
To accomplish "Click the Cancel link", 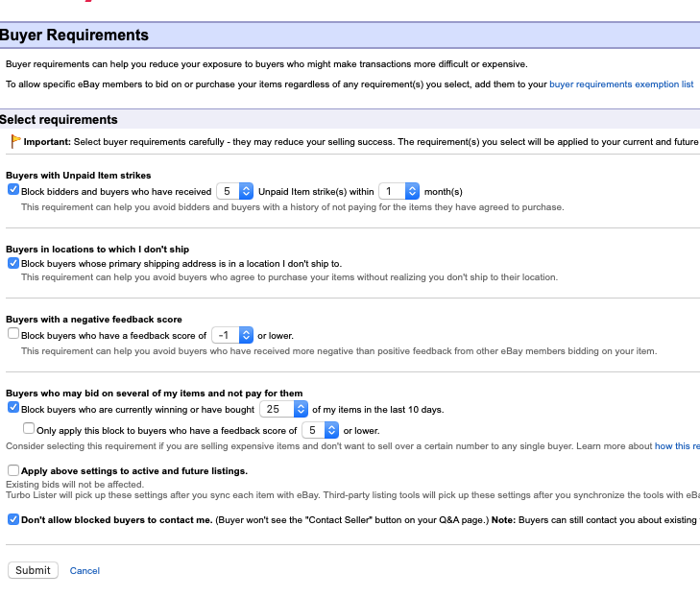I will click(x=84, y=570).
